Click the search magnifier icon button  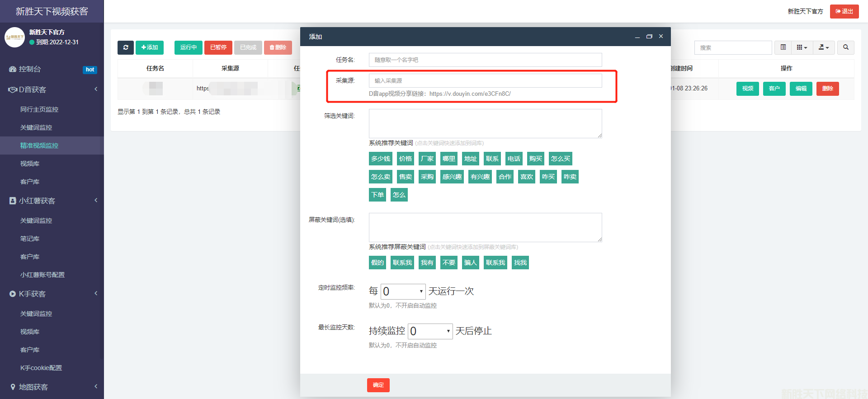(845, 47)
